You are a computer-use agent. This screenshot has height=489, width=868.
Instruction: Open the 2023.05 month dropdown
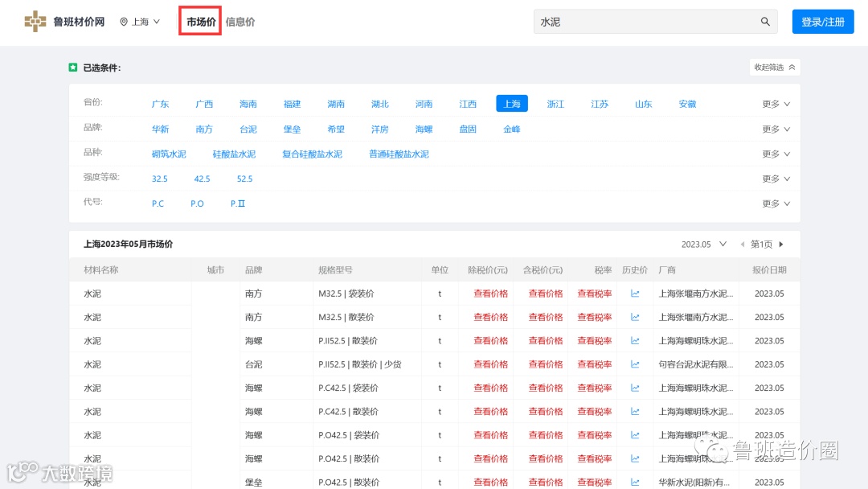(x=703, y=244)
